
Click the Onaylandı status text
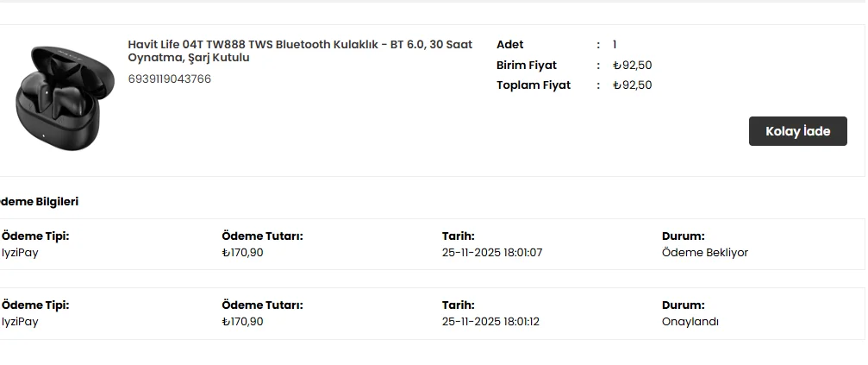click(x=690, y=322)
